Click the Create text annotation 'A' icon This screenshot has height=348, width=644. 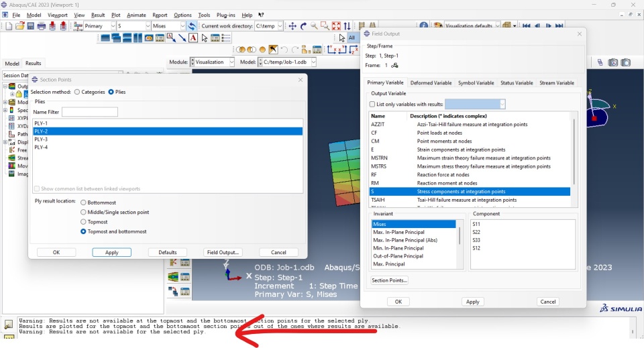(193, 38)
